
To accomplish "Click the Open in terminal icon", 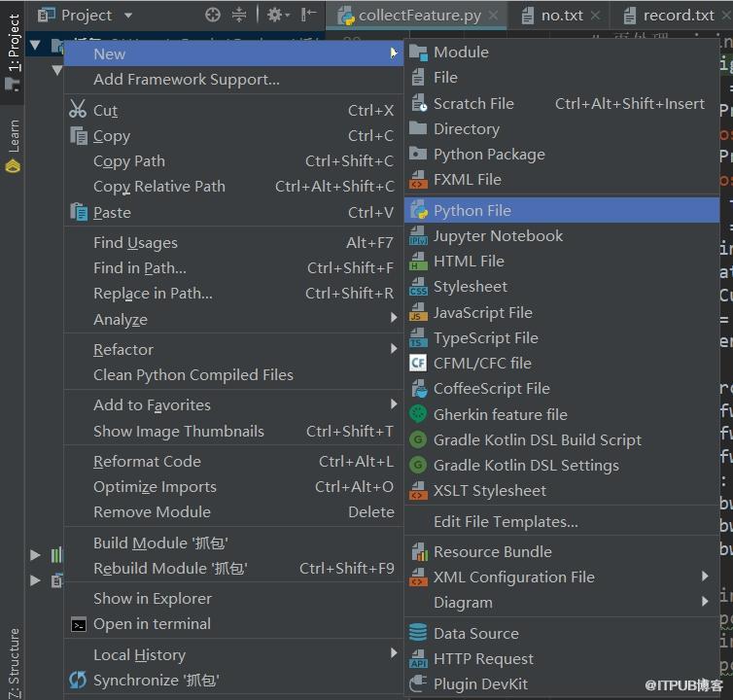I will [x=78, y=624].
